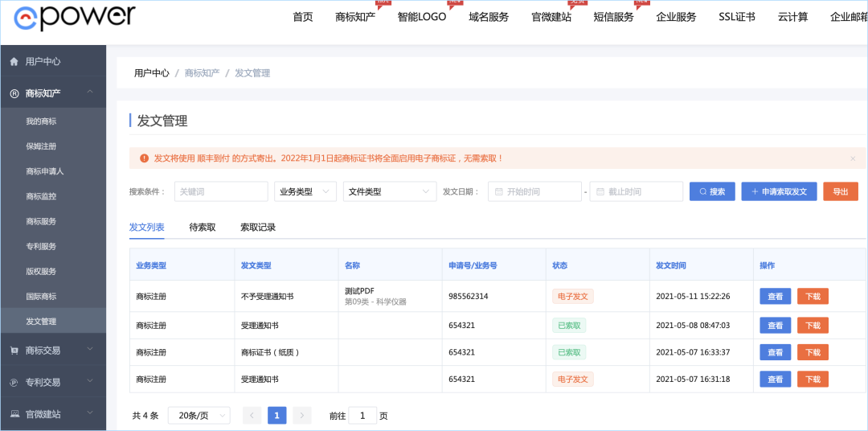Click the 关键词 search input field
Image resolution: width=868 pixels, height=431 pixels.
(x=221, y=191)
